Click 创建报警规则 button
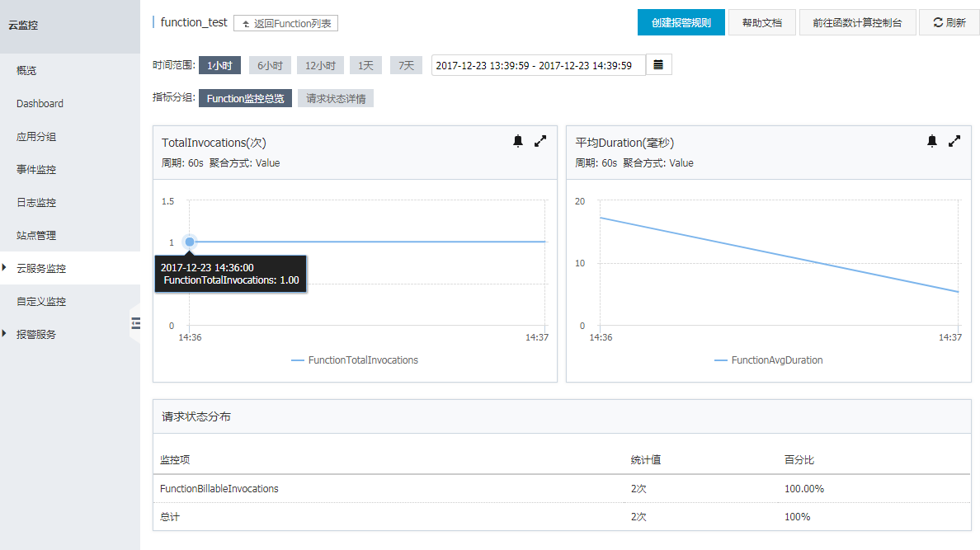The width and height of the screenshot is (980, 550). (x=681, y=22)
